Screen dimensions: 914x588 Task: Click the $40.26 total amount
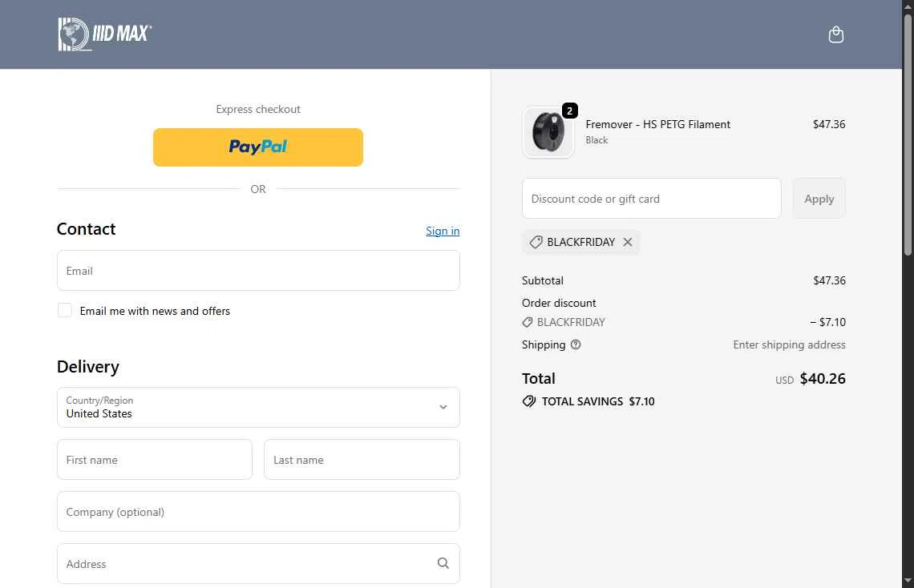pos(823,379)
